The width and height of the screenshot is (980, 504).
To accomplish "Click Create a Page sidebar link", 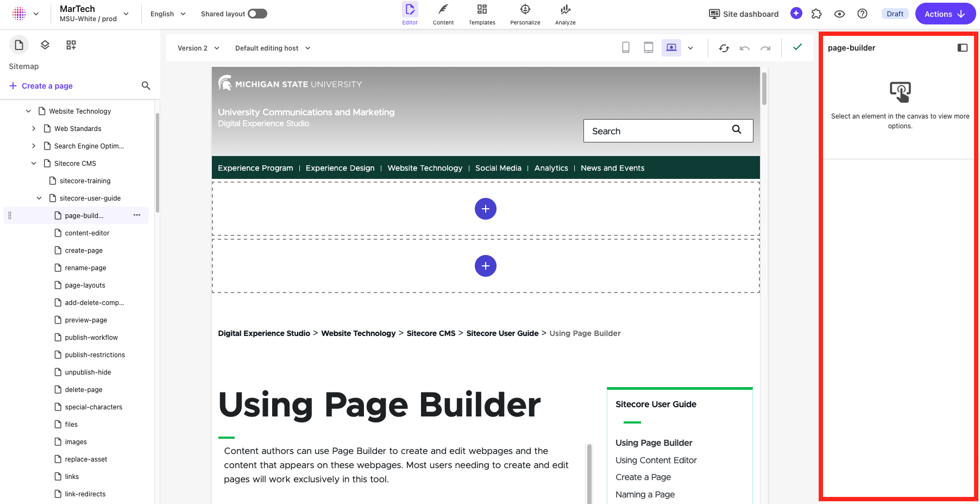I will [x=643, y=477].
